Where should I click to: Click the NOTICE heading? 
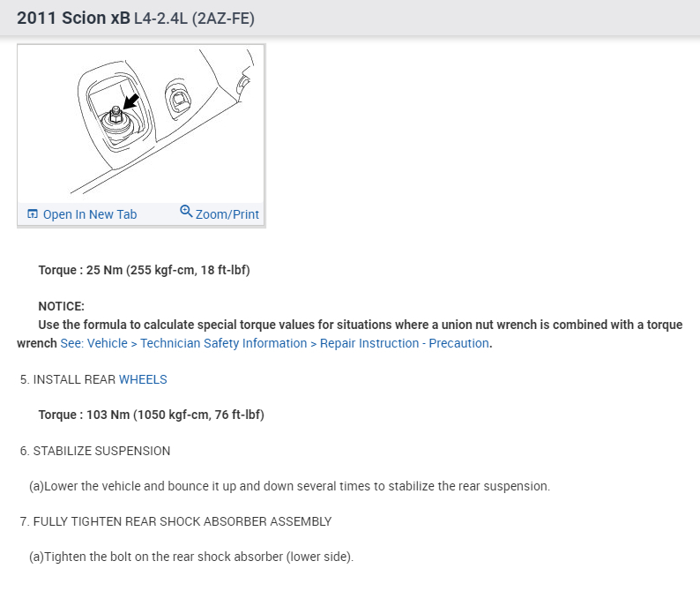click(61, 306)
